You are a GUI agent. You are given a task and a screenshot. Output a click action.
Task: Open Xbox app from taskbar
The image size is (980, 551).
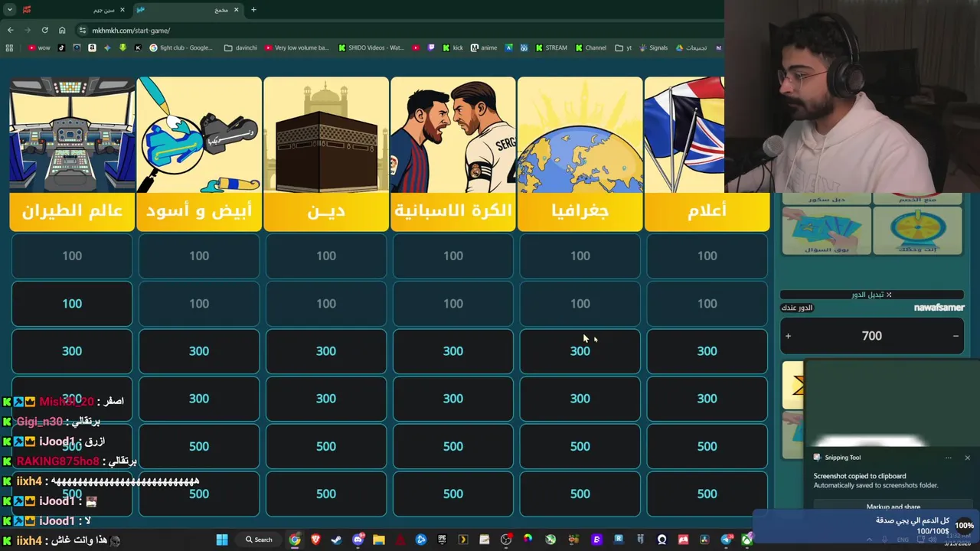click(746, 540)
